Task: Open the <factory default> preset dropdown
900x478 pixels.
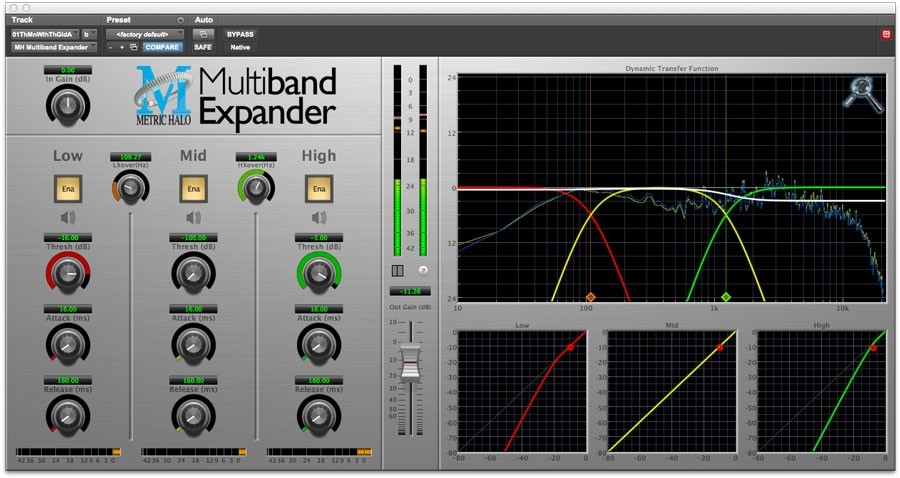Action: click(145, 34)
